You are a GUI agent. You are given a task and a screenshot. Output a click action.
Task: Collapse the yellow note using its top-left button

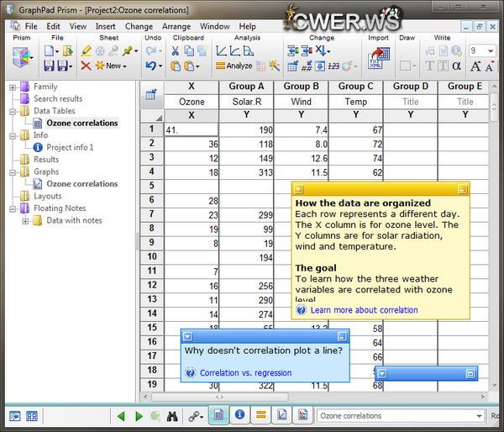(x=298, y=189)
